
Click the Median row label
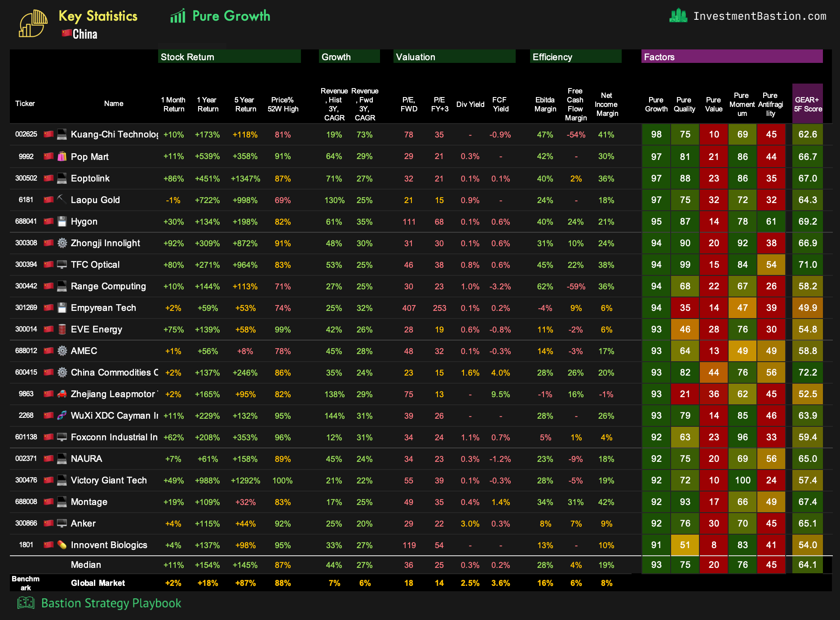coord(86,565)
